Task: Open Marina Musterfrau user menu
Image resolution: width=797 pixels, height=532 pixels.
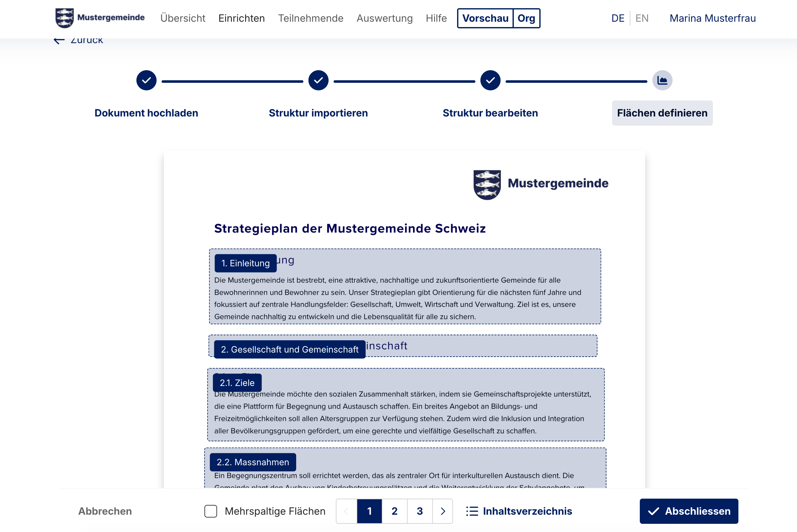Action: pos(712,18)
